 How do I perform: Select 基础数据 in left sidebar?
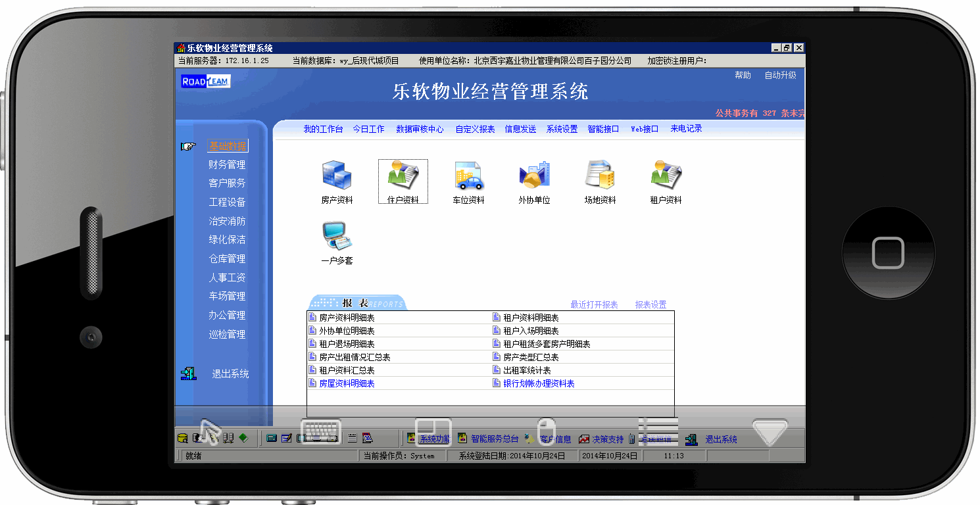pos(228,146)
